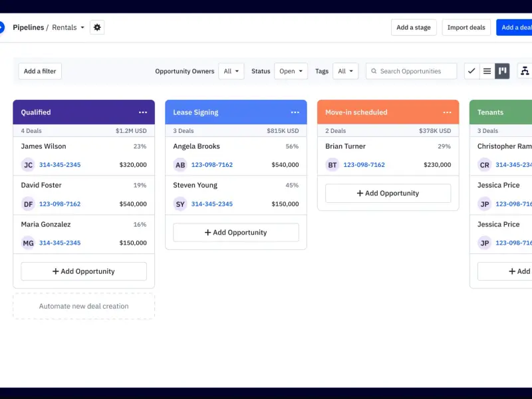Click the AB avatar for Angela Brooks
Screen dimensions: 532x399
click(x=180, y=165)
